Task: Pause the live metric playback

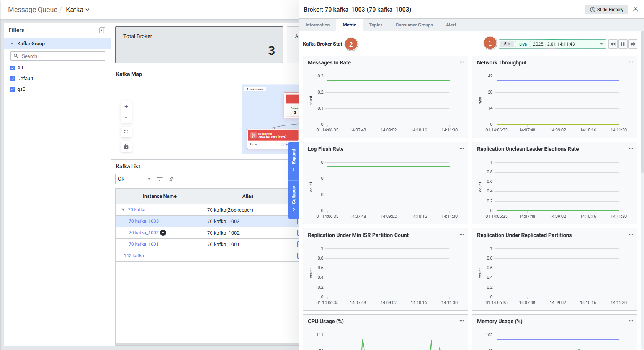Action: (623, 44)
